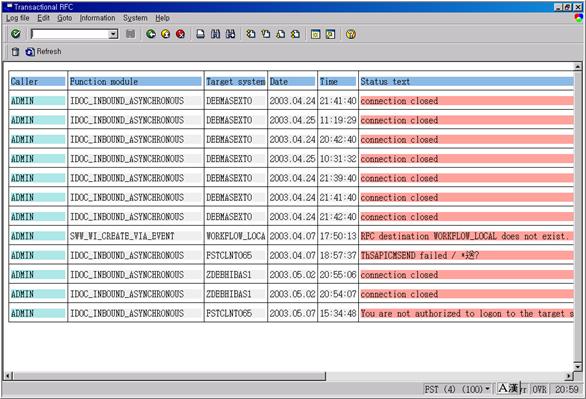Viewport: 586px width, 399px height.
Task: Click the Refresh button
Action: pos(43,52)
